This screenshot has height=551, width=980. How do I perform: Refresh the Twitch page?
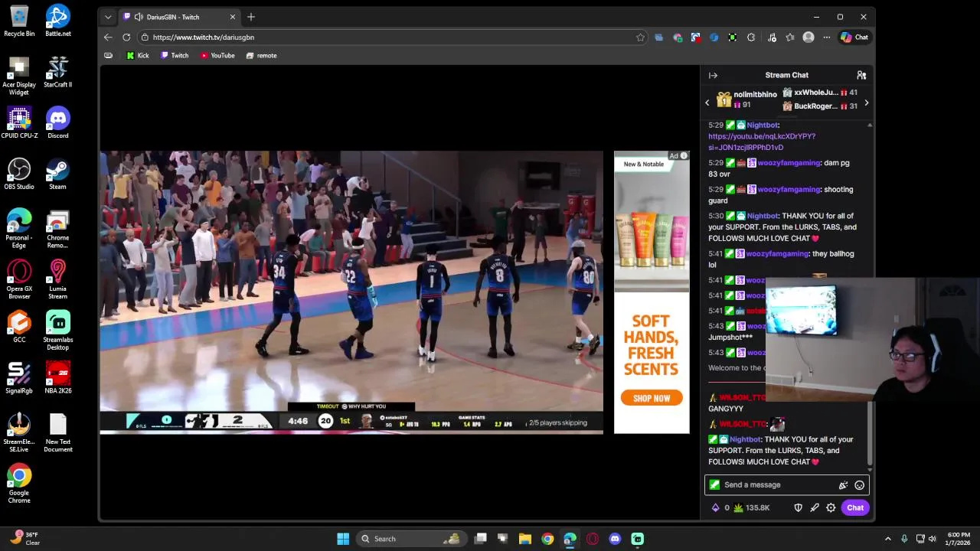click(x=126, y=37)
